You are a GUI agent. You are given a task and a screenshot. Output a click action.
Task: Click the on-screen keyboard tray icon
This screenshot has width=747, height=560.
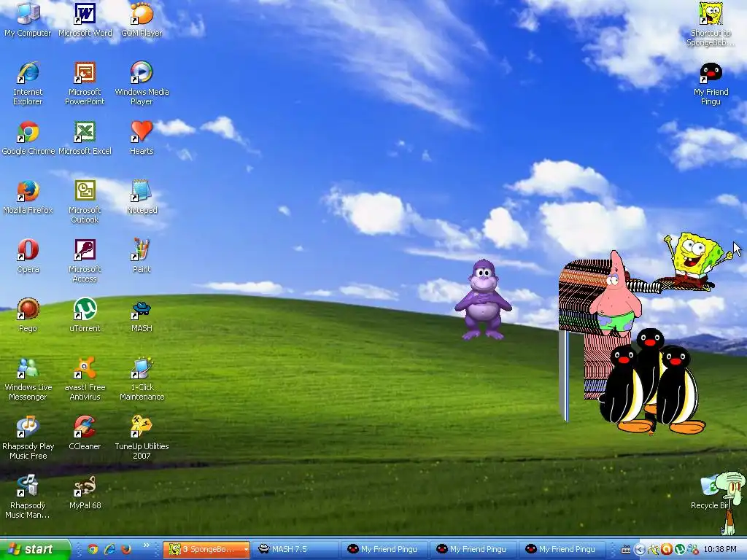pos(626,550)
